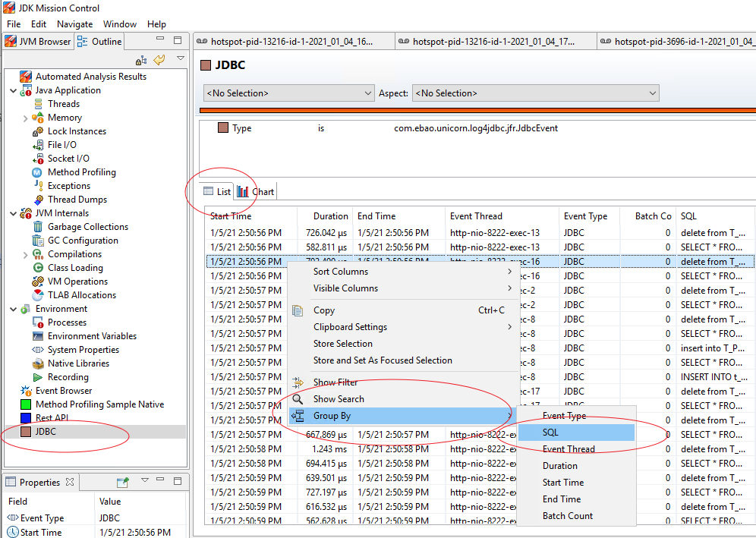Expand the Memory tree node
756x538 pixels.
(26, 118)
